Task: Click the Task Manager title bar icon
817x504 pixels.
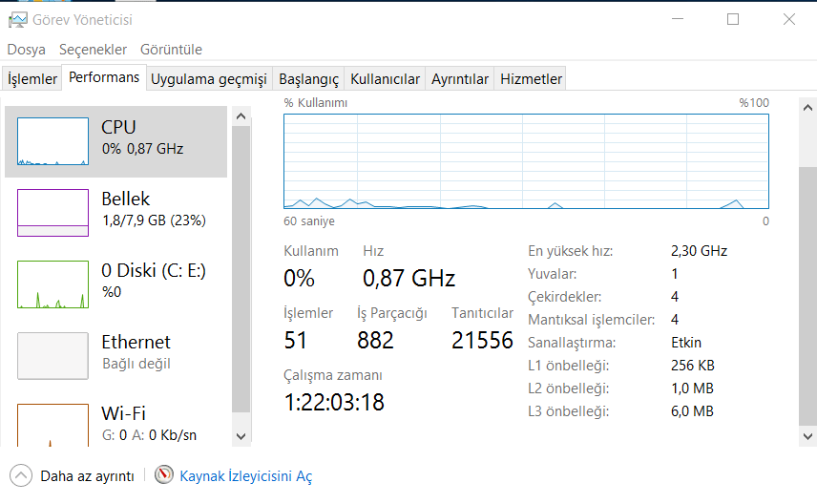Action: point(17,19)
